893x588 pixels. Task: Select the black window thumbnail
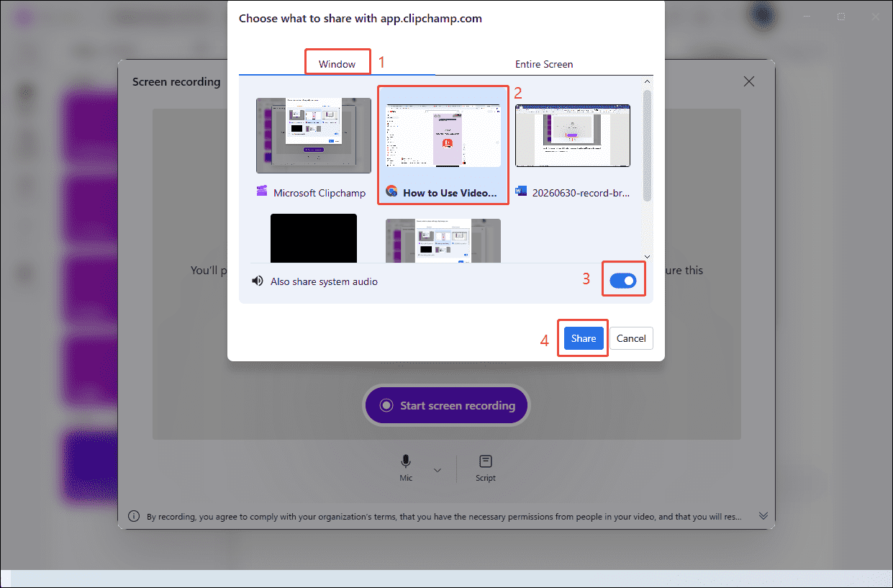coord(314,238)
